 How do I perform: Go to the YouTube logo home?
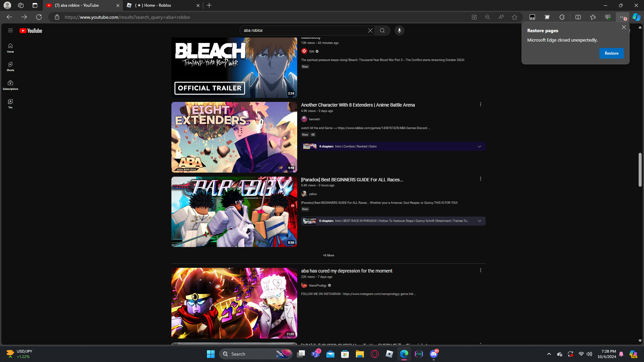pos(31,31)
